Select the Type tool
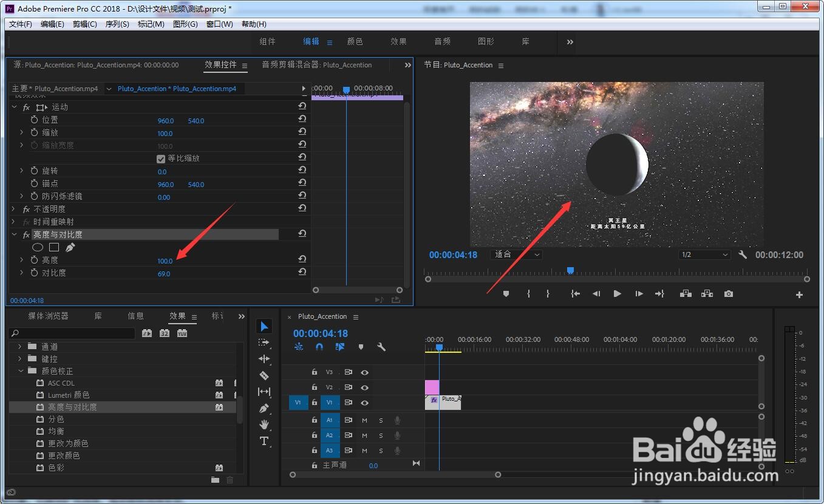The width and height of the screenshot is (824, 504). coord(264,441)
